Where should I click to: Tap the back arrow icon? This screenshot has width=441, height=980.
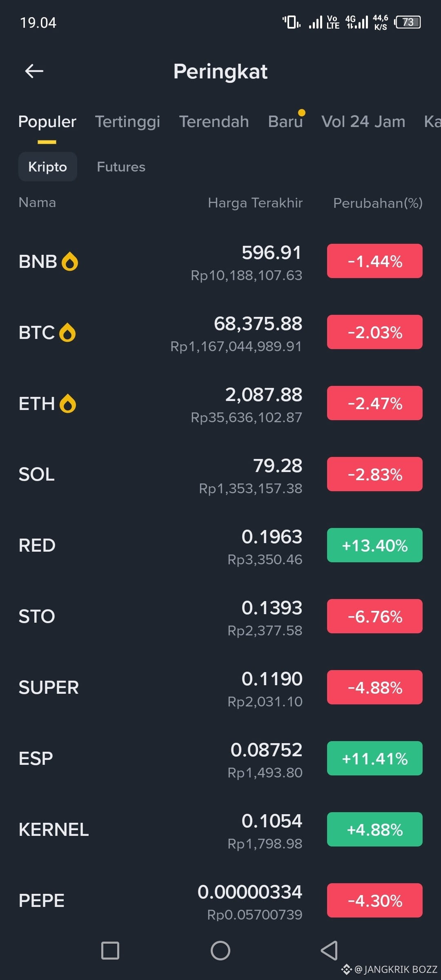[34, 71]
